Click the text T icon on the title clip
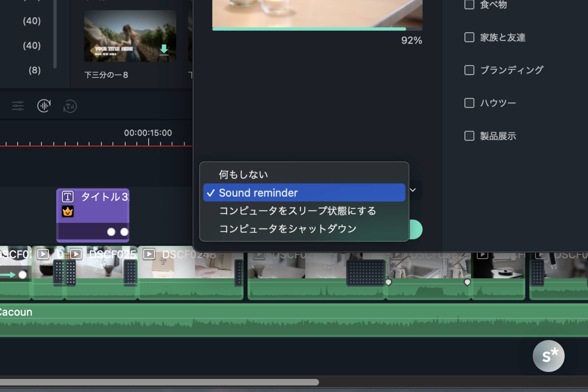Image resolution: width=588 pixels, height=392 pixels. pos(68,197)
